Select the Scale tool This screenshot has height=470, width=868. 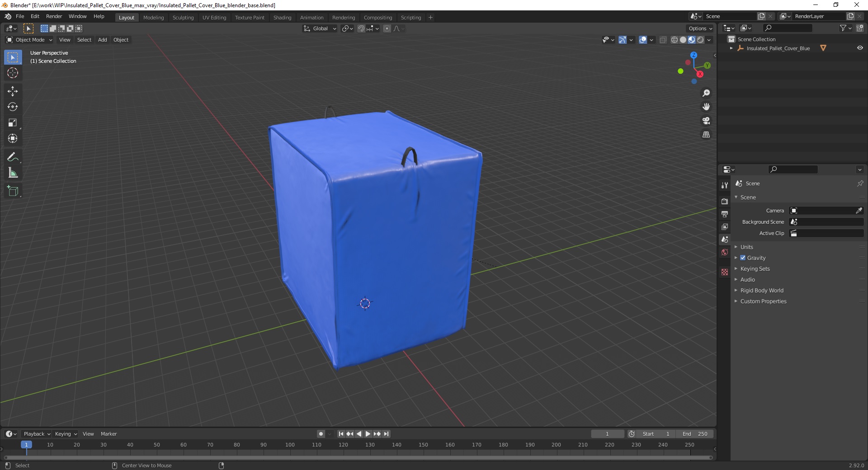pyautogui.click(x=13, y=123)
